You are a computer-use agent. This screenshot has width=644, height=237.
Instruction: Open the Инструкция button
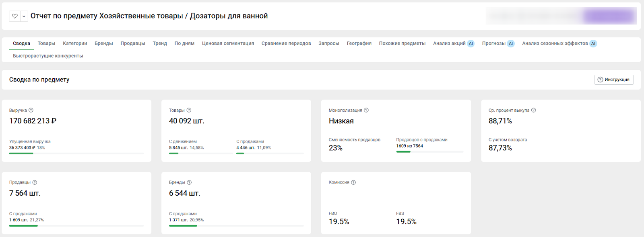point(613,80)
